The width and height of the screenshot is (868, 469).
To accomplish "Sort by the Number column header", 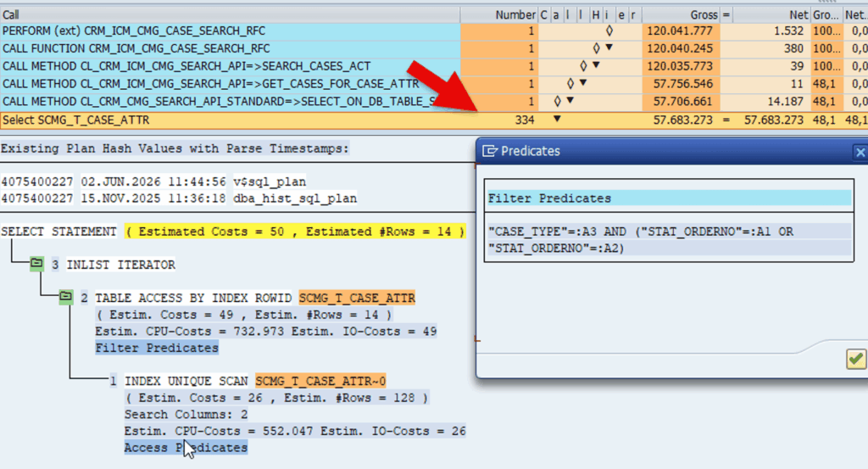I will point(498,15).
